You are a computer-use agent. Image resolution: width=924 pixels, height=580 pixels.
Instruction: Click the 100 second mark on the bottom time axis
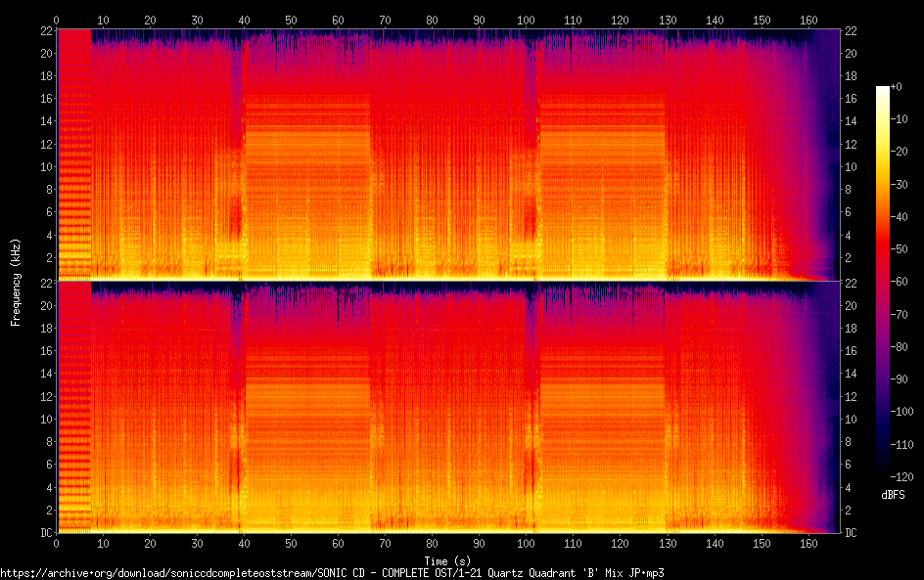click(527, 543)
